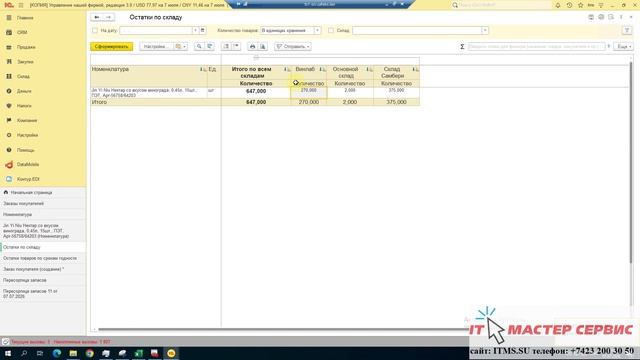Open Microsoft Edge from the taskbar
640x360 pixels.
(x=57, y=353)
